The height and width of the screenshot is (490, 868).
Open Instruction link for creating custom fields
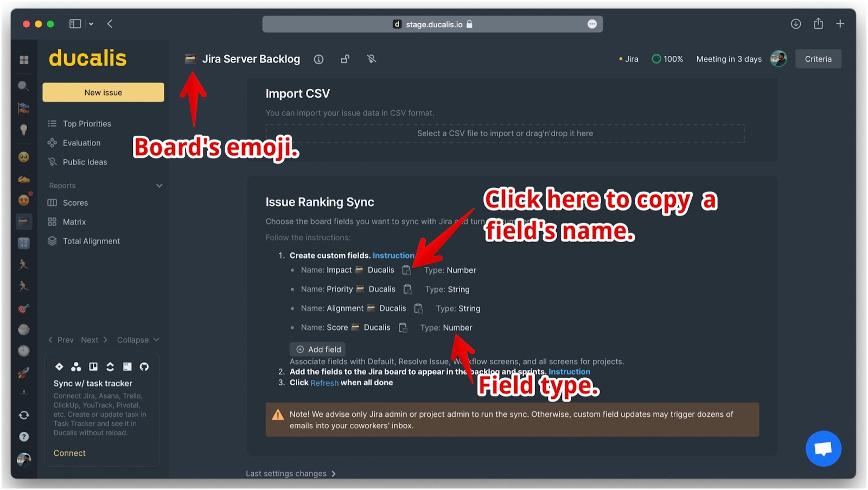point(393,256)
